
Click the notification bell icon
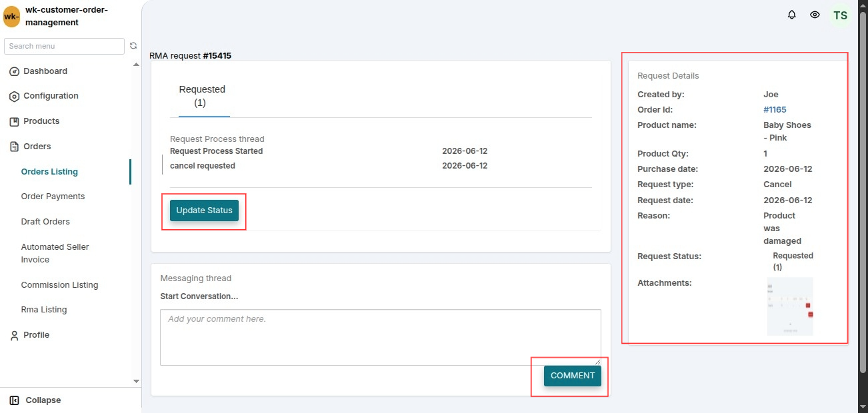tap(792, 15)
